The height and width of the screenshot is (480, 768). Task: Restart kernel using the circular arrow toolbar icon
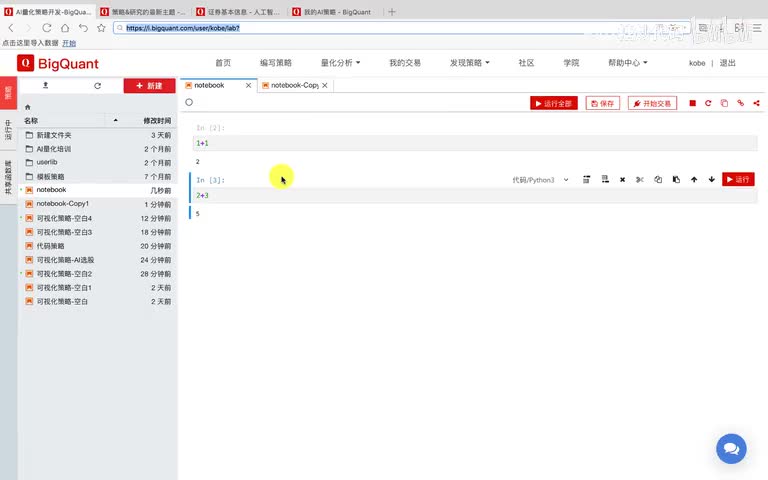coord(708,103)
